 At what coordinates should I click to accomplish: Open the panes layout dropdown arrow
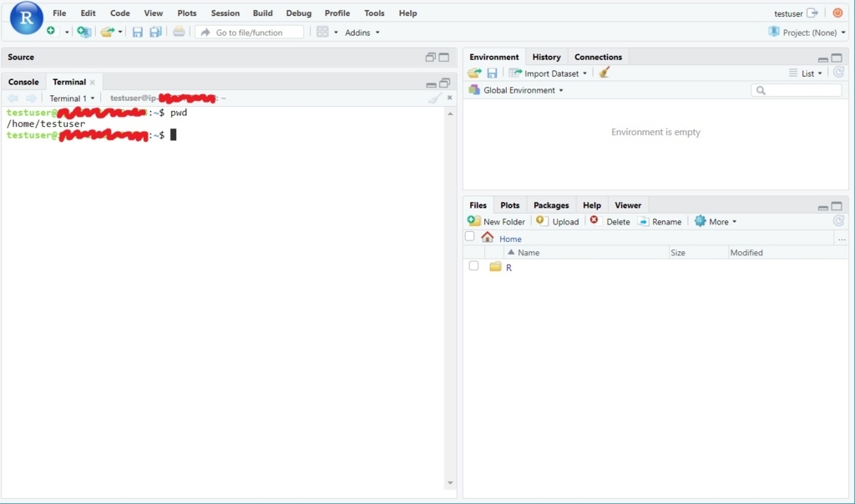tap(336, 33)
